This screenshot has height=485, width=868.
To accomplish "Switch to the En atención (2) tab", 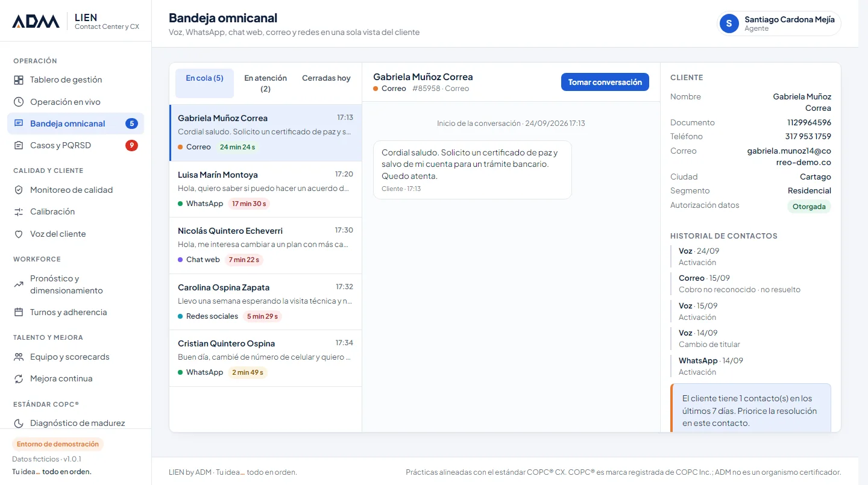I will tap(265, 83).
